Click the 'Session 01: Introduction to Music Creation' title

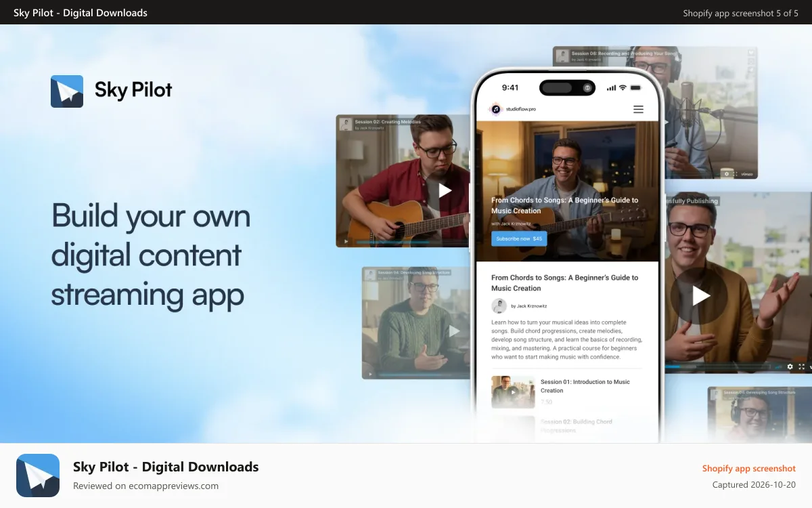585,386
